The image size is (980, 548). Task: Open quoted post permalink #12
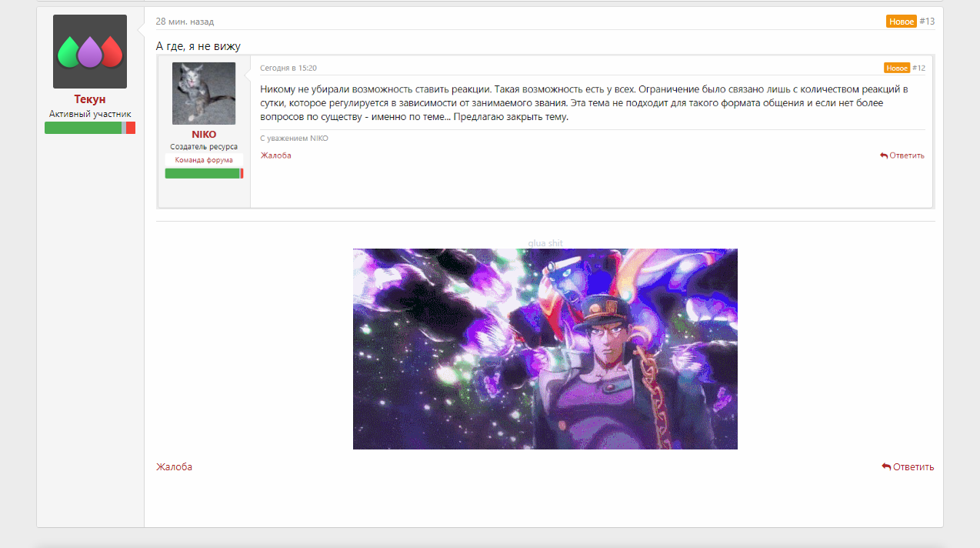click(x=918, y=68)
